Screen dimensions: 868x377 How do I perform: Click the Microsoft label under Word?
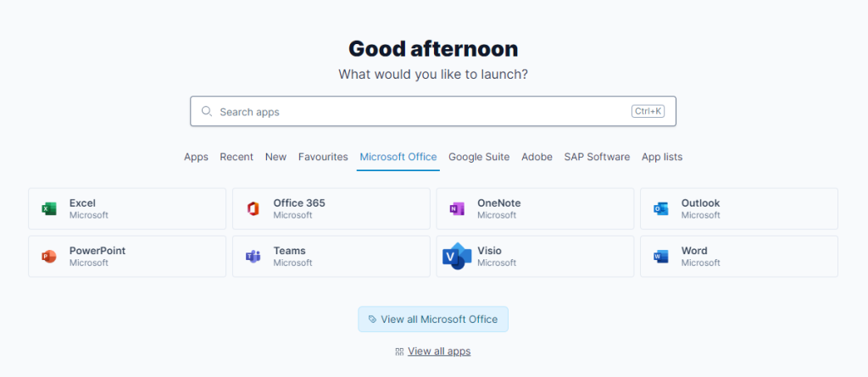(x=701, y=263)
